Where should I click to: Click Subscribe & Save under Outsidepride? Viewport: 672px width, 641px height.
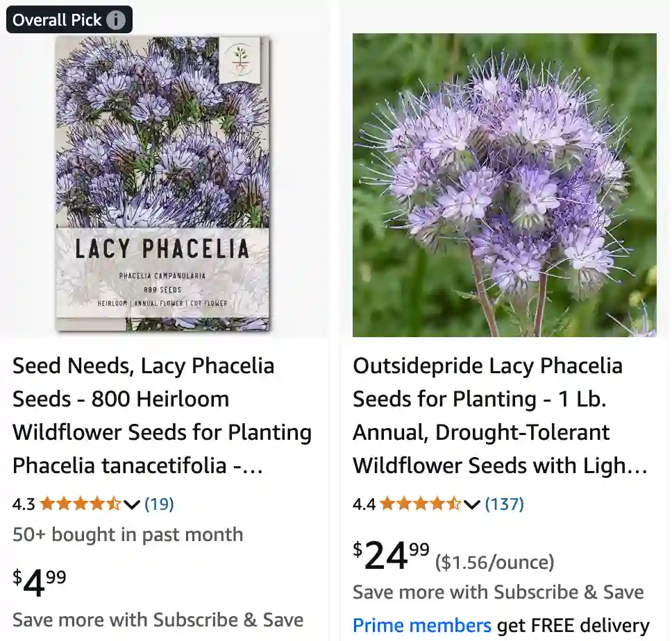(498, 592)
